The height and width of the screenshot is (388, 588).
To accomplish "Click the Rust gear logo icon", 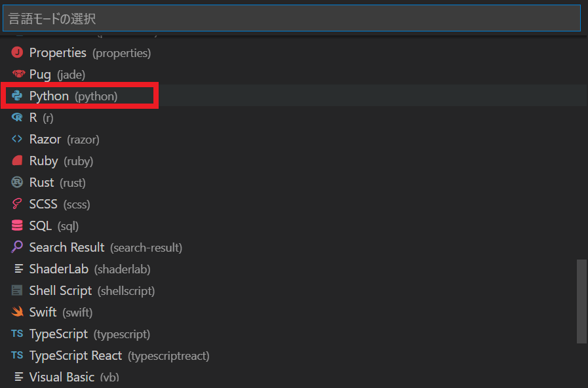I will click(17, 182).
